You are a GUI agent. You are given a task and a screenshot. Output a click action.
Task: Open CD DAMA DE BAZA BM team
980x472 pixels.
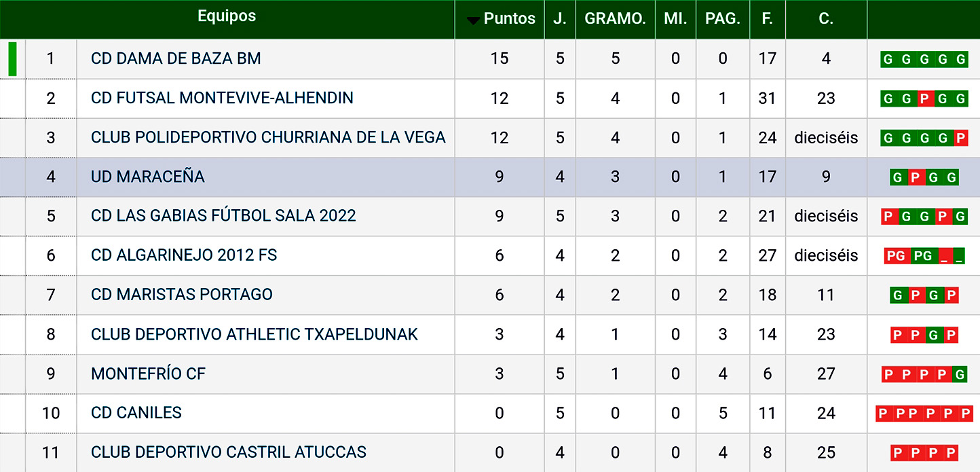(x=176, y=58)
